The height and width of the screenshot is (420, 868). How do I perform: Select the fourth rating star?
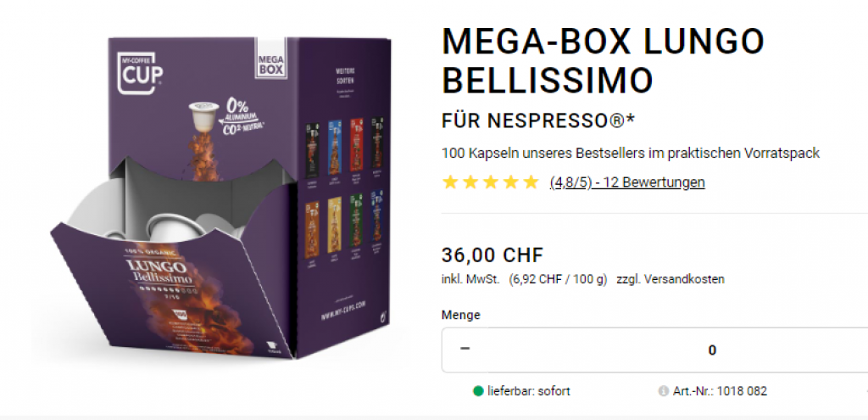pyautogui.click(x=510, y=182)
